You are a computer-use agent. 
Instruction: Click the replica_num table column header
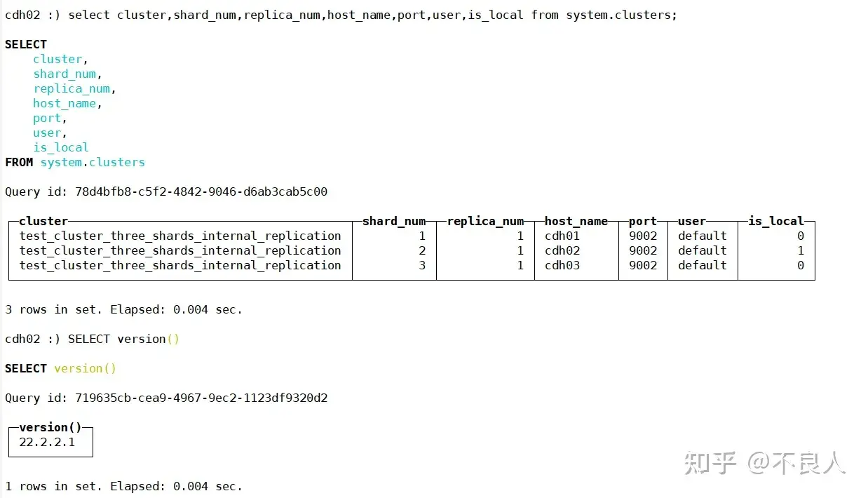tap(485, 221)
